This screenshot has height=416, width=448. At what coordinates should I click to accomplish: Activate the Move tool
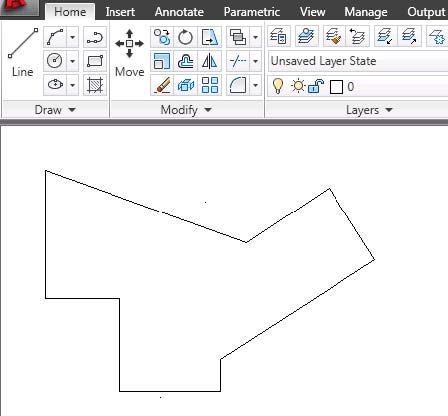click(130, 53)
